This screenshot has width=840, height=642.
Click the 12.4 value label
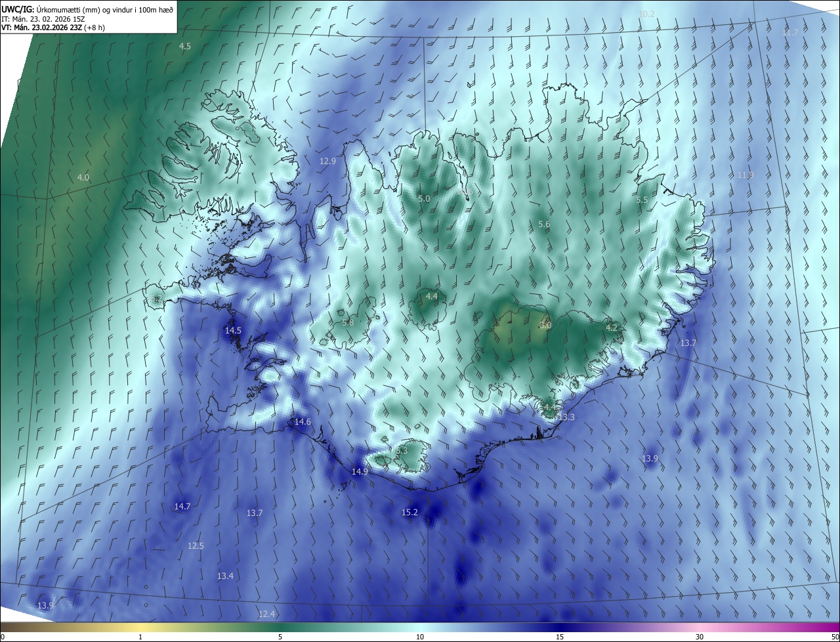(x=266, y=614)
